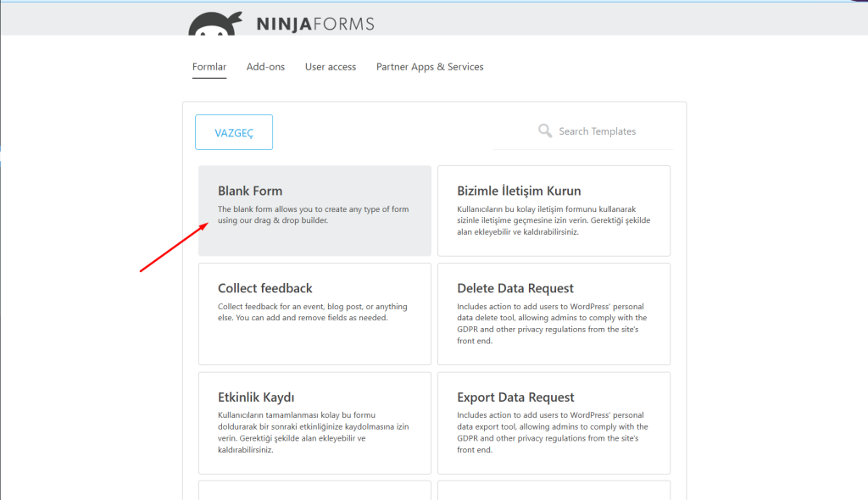
Task: Open the Formlar tab
Action: [x=209, y=66]
